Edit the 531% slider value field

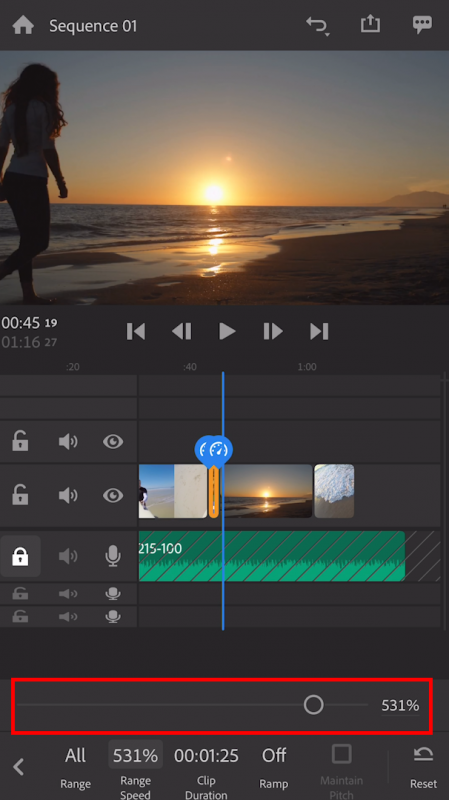coord(401,706)
